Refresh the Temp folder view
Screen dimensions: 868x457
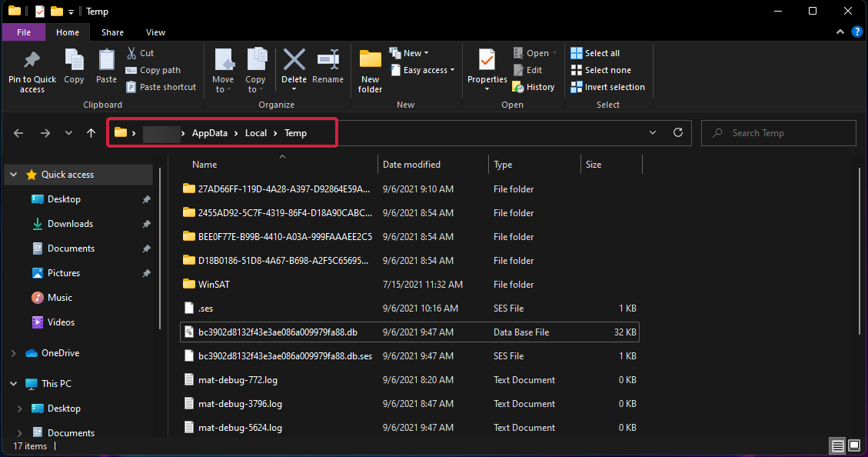(677, 133)
